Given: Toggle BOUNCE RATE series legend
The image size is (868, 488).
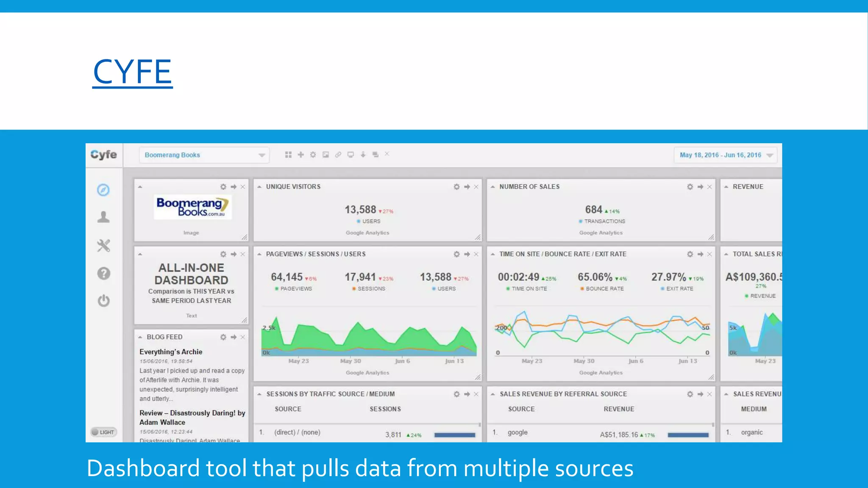Looking at the screenshot, I should pos(602,289).
